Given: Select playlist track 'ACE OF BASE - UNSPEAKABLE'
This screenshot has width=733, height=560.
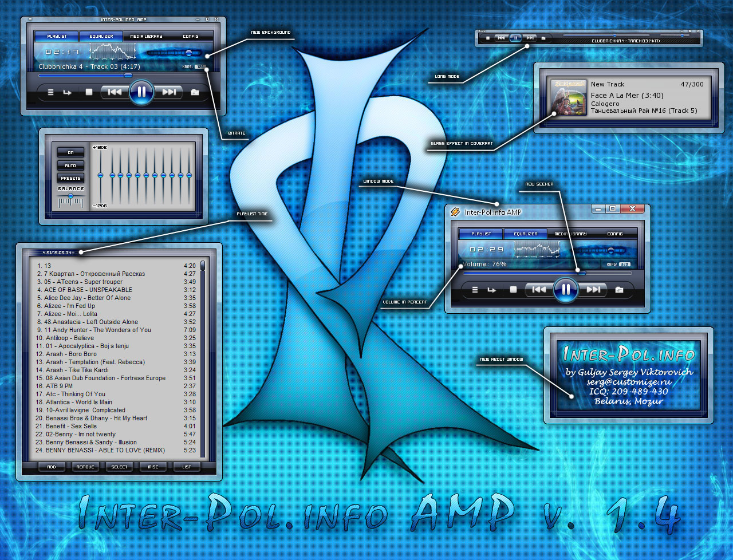Looking at the screenshot, I should (116, 290).
